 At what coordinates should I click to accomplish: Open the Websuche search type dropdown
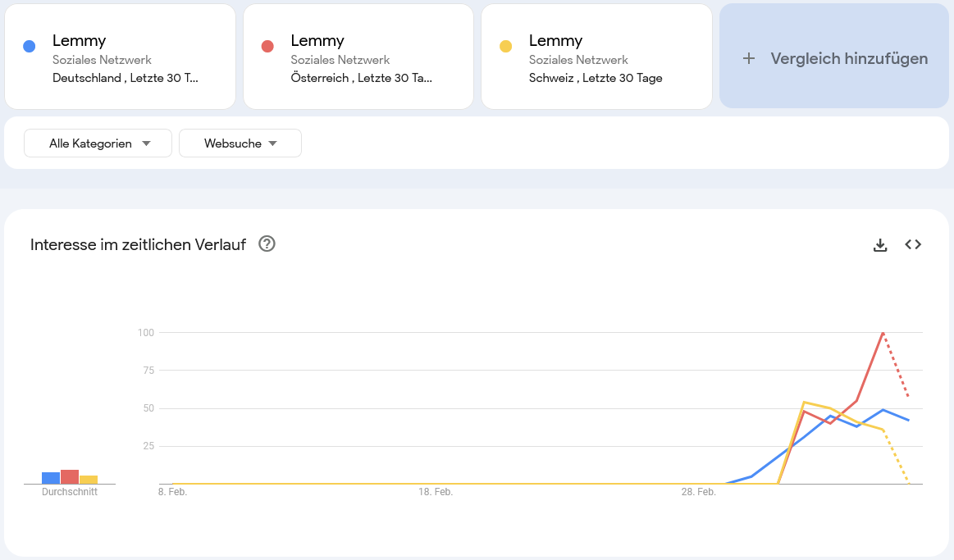click(240, 143)
